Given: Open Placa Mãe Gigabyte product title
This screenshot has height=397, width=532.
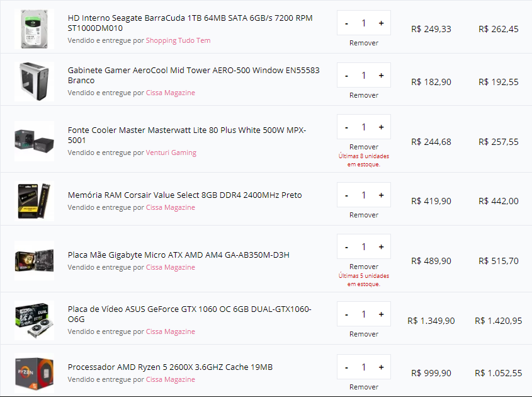Looking at the screenshot, I should coord(178,255).
